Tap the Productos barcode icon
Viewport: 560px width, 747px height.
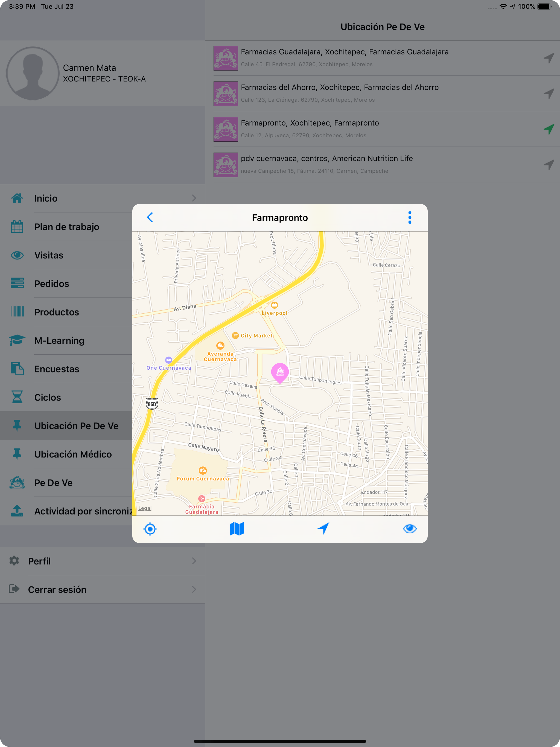point(17,312)
